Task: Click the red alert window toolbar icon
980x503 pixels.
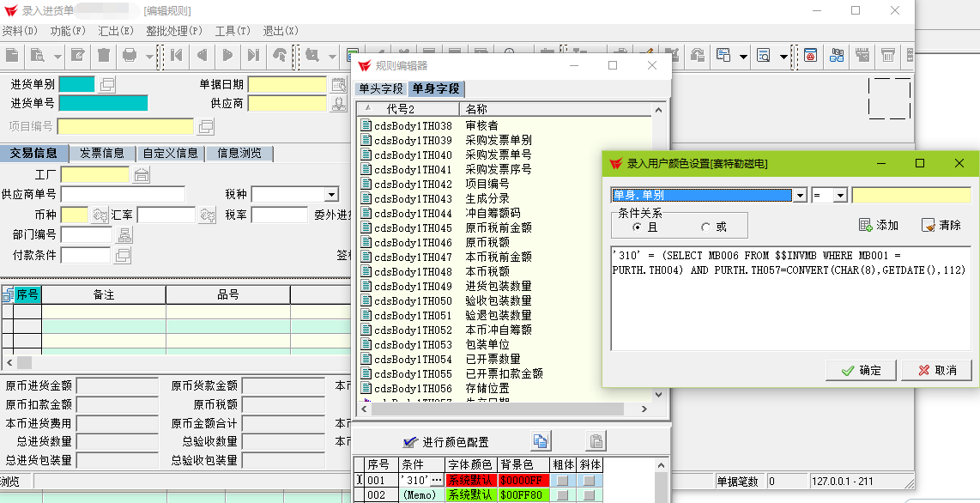Action: 811,56
